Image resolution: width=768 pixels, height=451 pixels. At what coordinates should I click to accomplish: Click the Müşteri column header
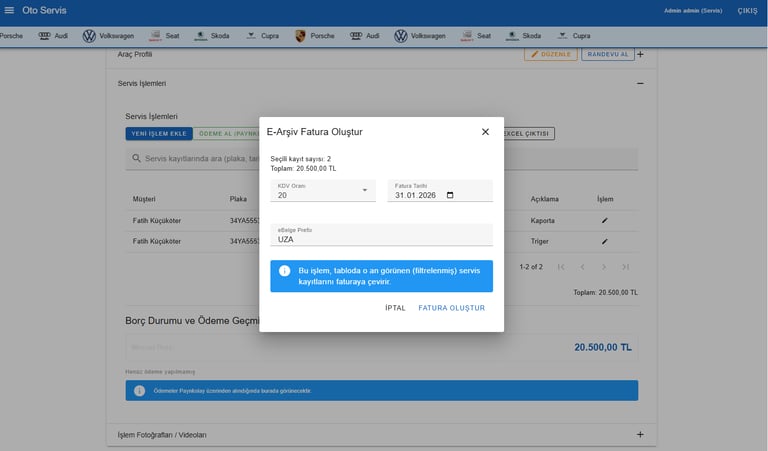pos(144,199)
